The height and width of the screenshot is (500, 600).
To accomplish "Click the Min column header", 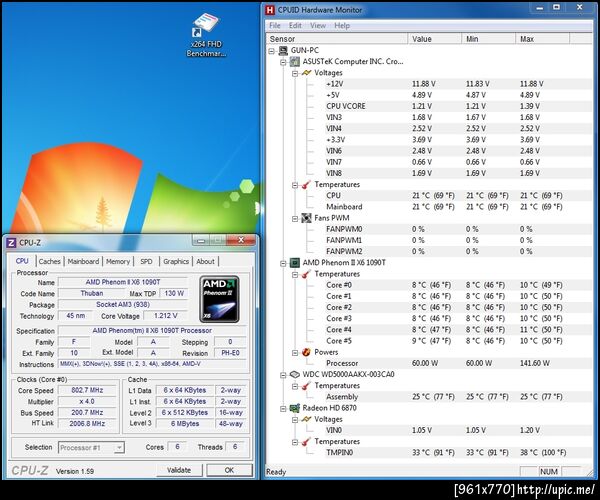I will (488, 39).
